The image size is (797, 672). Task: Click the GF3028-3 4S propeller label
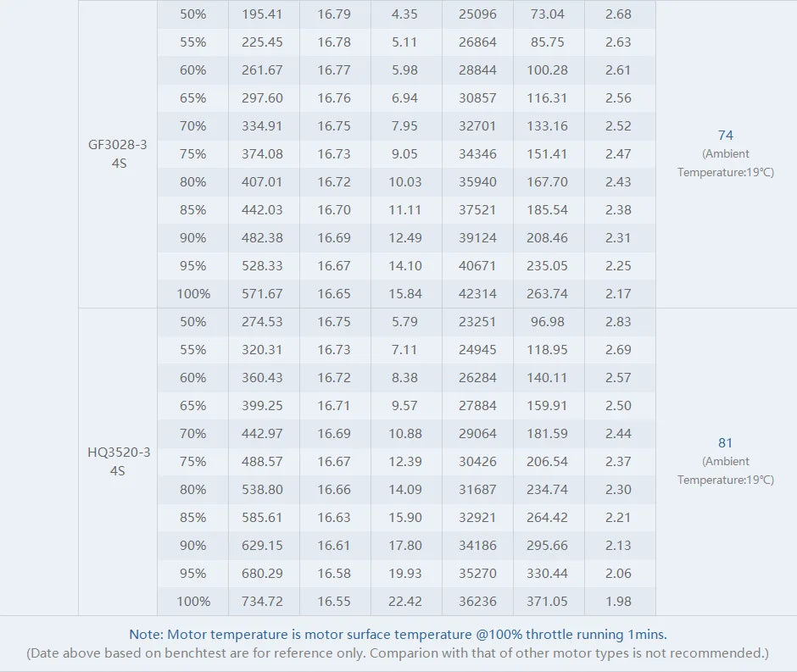(x=118, y=153)
